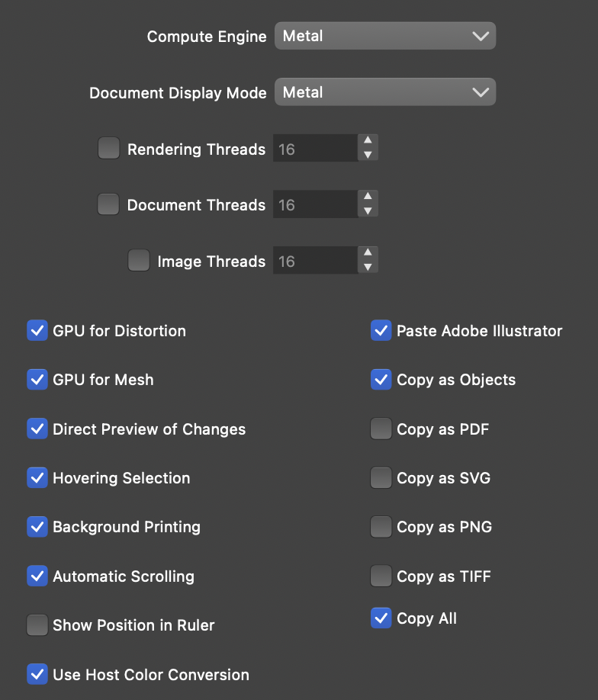Toggle Hovering Selection off

37,478
